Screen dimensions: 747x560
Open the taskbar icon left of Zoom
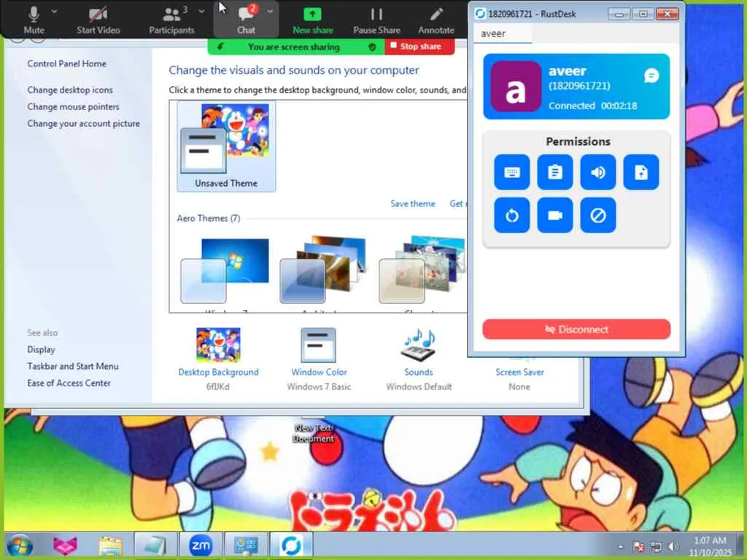[155, 545]
